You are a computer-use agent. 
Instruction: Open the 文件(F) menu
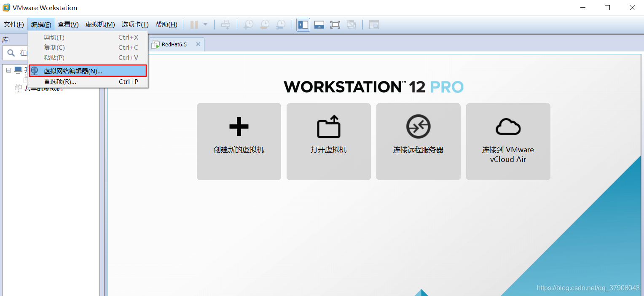click(x=14, y=24)
